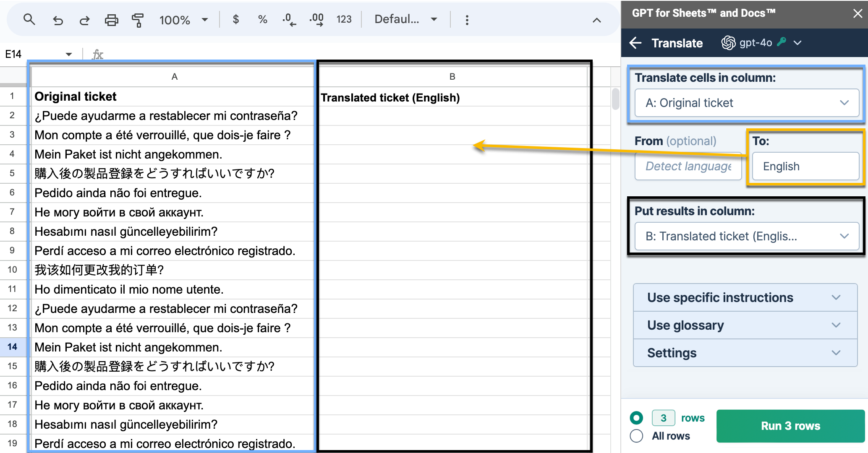Viewport: 868px width, 453px height.
Task: Click on cell B column header
Action: pos(453,75)
